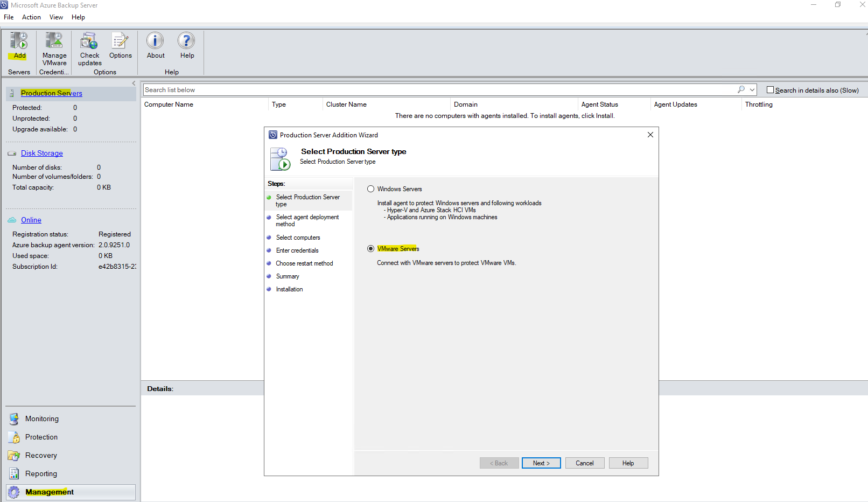The height and width of the screenshot is (502, 868).
Task: Click the wizard Help button
Action: (x=628, y=463)
